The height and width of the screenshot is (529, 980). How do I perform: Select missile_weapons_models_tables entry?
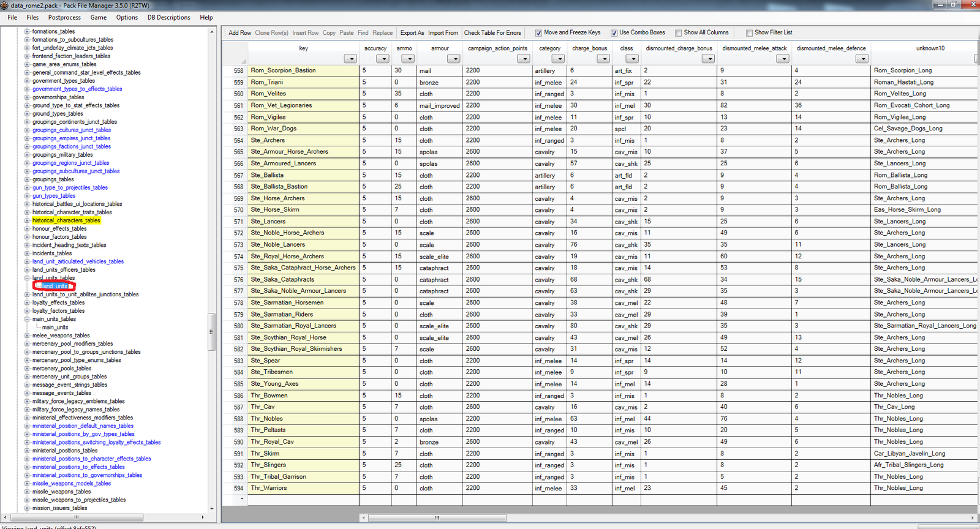(x=72, y=484)
